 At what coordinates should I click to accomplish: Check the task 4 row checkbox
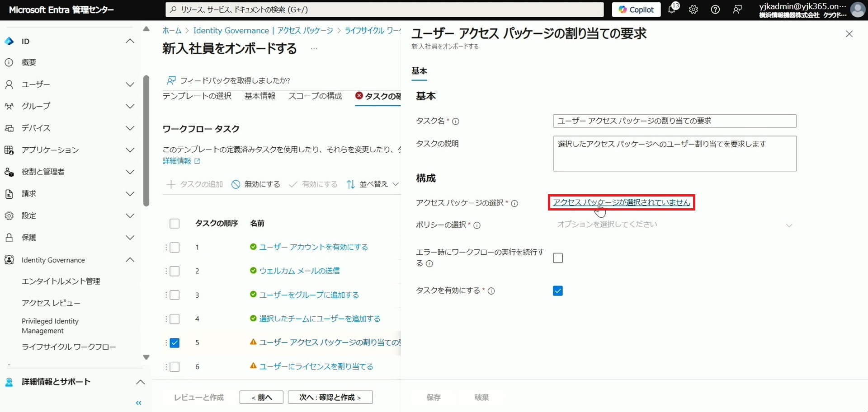click(x=175, y=319)
